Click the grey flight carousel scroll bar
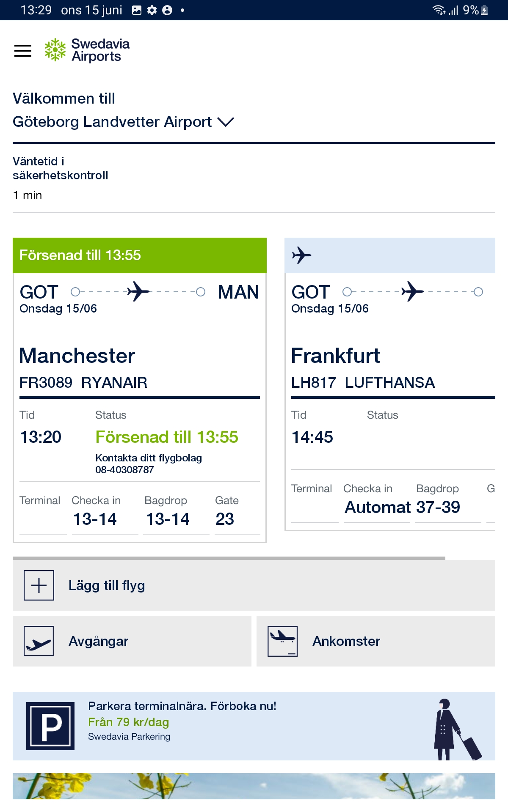 pyautogui.click(x=229, y=558)
